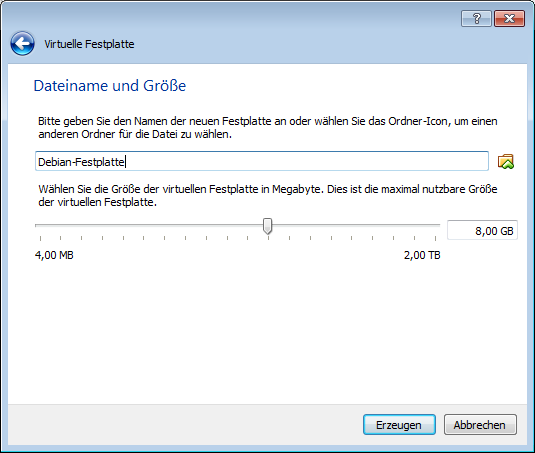Click into the Debian-Festplatte filename field
Viewport: 535px width, 453px height.
pyautogui.click(x=262, y=161)
